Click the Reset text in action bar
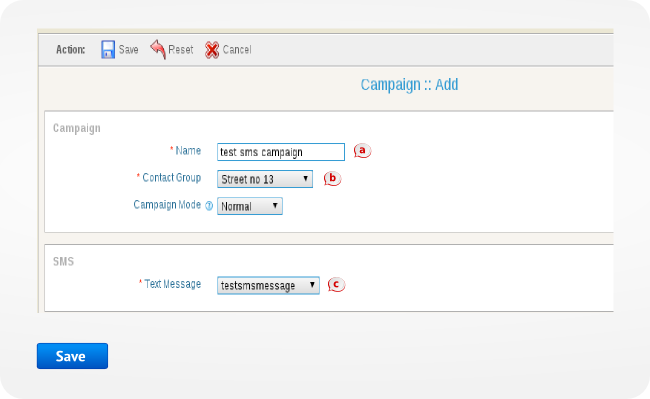The width and height of the screenshot is (650, 399). click(181, 50)
